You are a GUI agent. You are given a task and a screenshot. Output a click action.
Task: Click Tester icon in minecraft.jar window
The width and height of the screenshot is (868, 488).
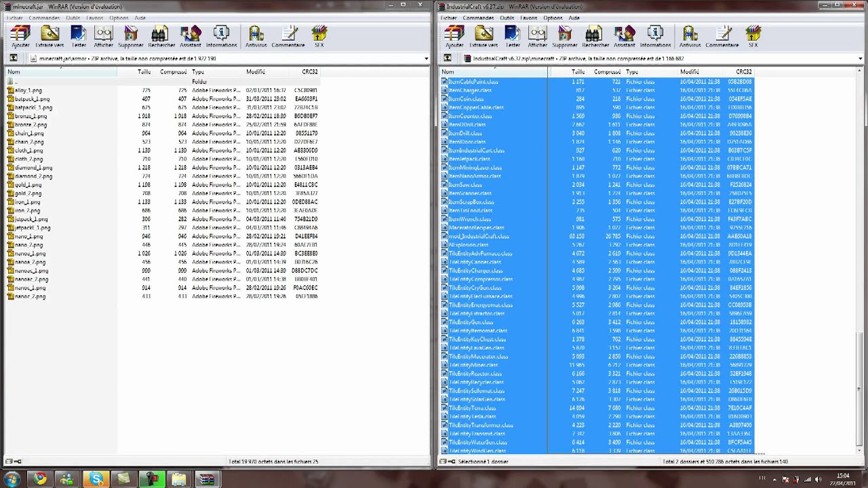click(79, 36)
